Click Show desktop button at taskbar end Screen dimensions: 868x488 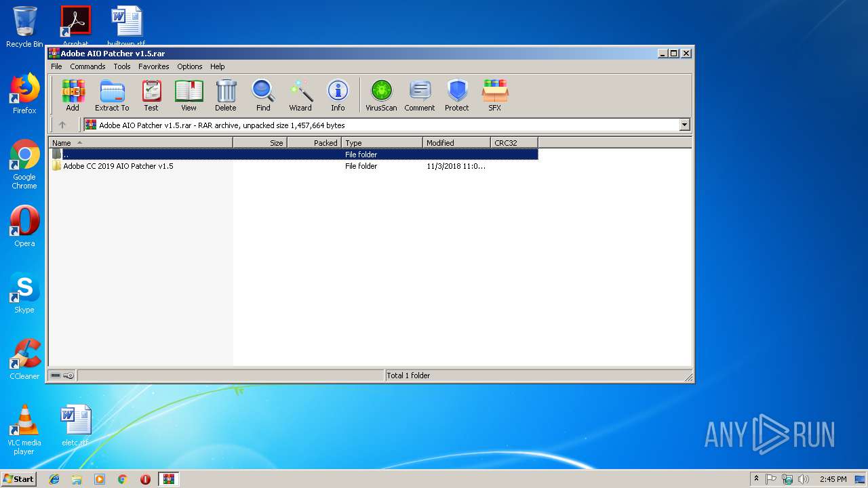861,479
